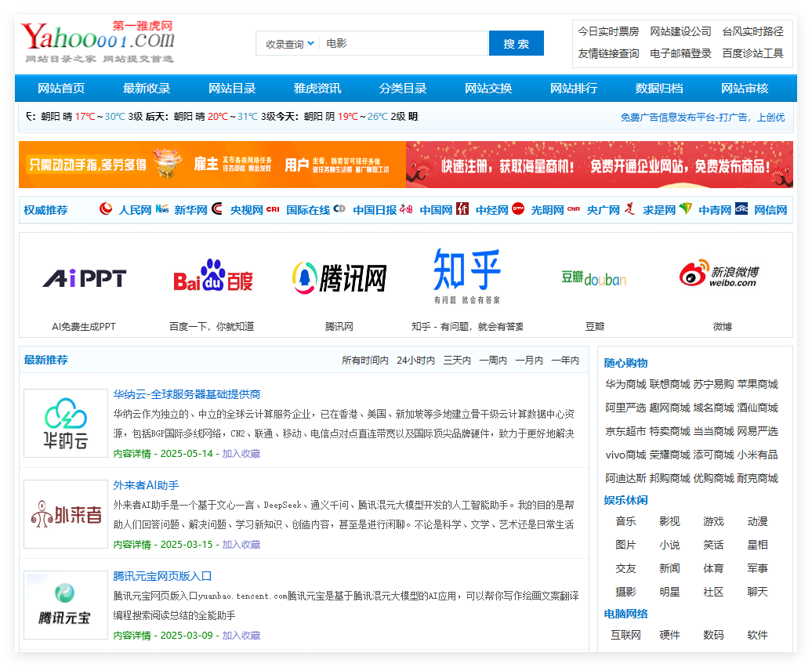
Task: Open 分类目录 navigation item
Action: click(x=403, y=89)
